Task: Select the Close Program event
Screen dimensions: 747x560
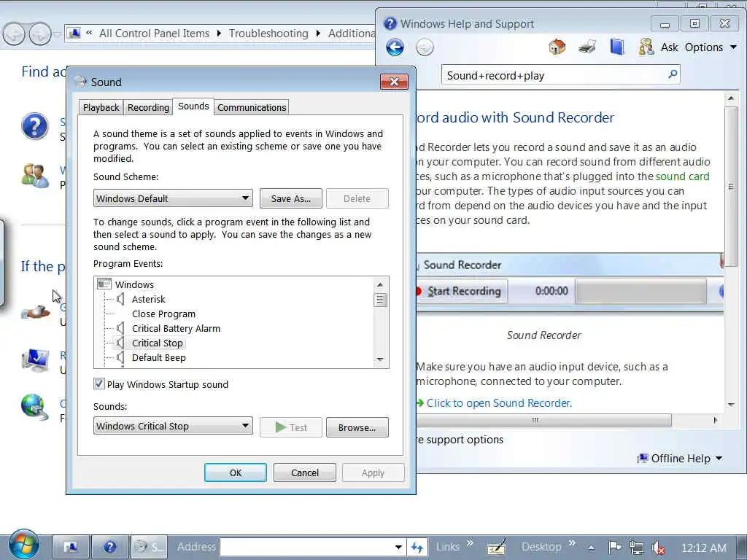Action: 163,314
